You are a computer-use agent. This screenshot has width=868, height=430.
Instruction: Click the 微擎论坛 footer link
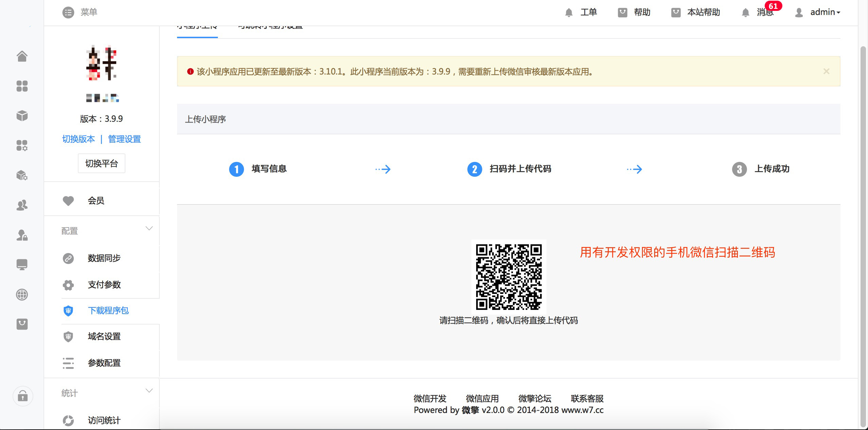pyautogui.click(x=535, y=398)
